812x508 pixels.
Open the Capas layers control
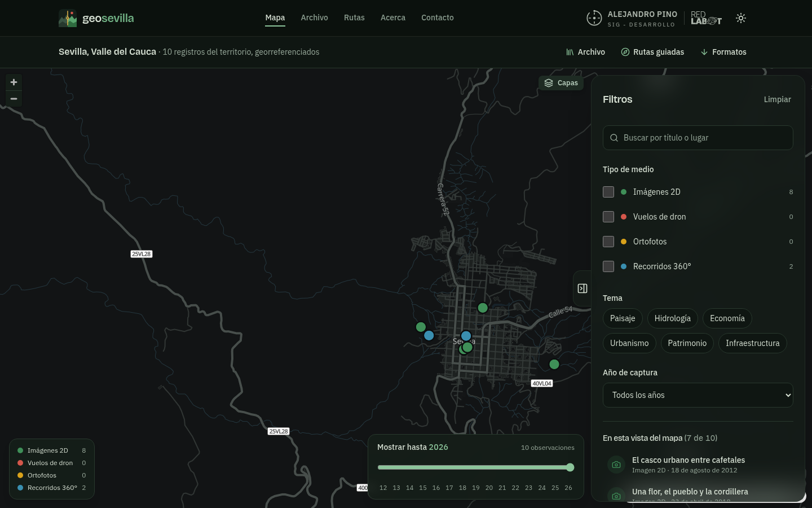pyautogui.click(x=561, y=83)
